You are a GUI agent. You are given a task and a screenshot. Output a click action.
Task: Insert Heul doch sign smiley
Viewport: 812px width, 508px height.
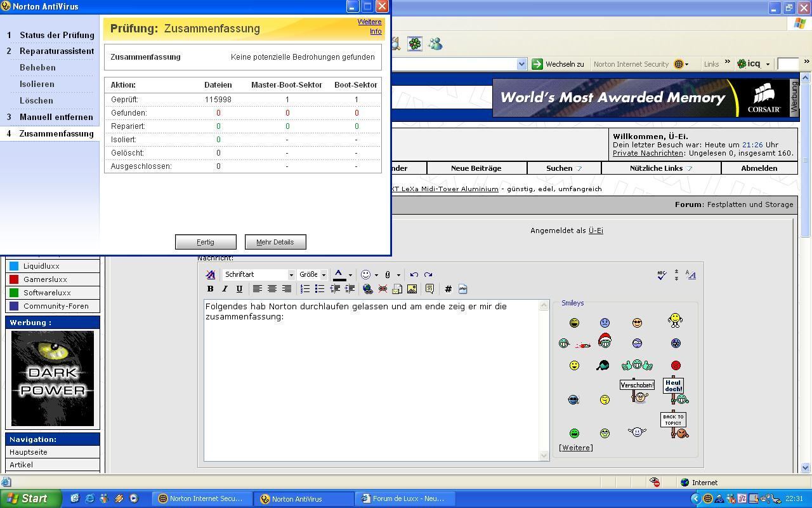pos(675,391)
